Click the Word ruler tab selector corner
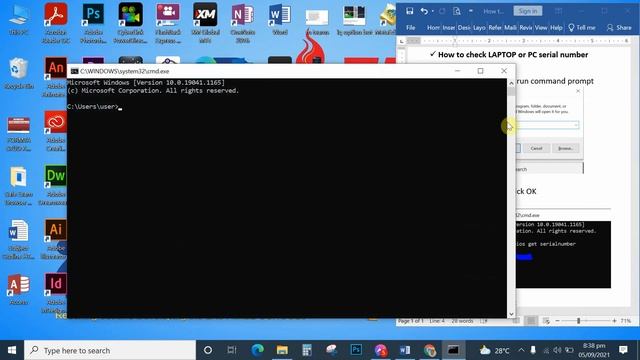 click(402, 41)
